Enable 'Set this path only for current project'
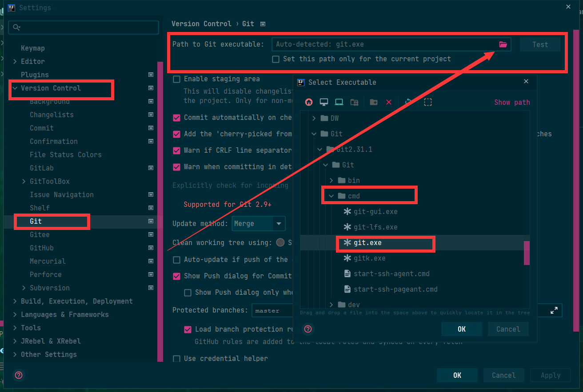 tap(276, 59)
